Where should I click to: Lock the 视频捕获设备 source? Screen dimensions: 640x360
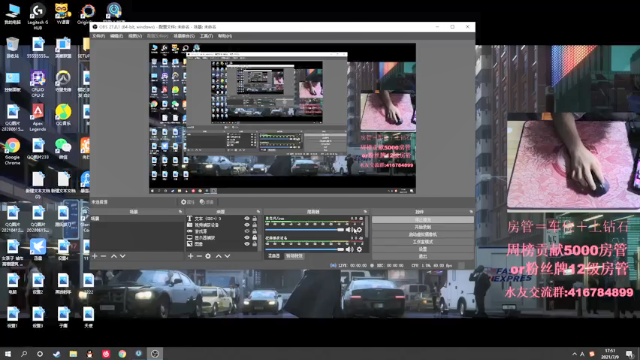point(255,225)
